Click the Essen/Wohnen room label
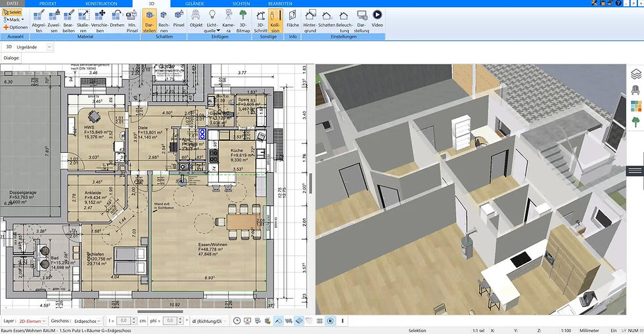Screen dimensions: 644x334 pyautogui.click(x=212, y=245)
